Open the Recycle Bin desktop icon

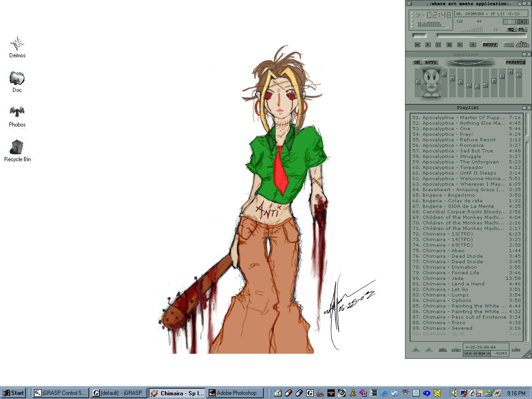(17, 151)
